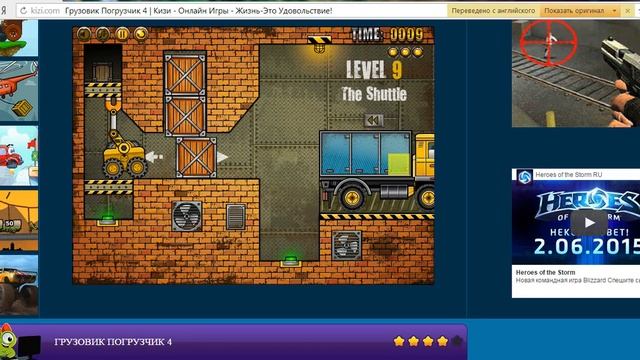The image size is (640, 360).
Task: Open the red car game thumbnail
Action: click(x=19, y=156)
